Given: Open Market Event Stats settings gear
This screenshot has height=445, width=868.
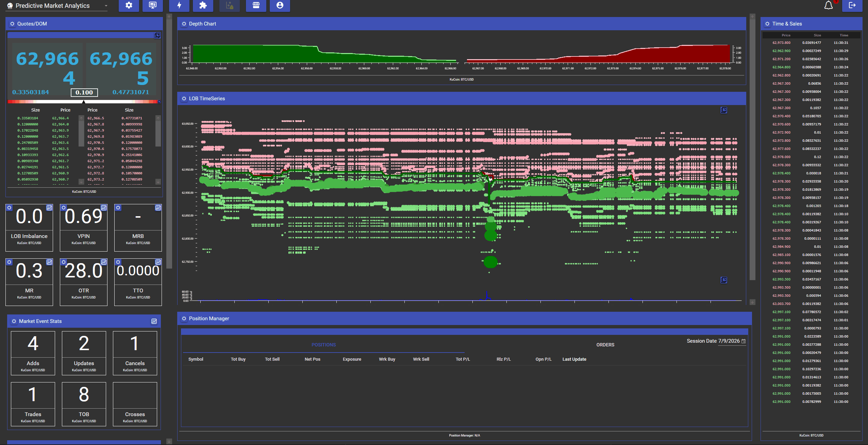Looking at the screenshot, I should (x=14, y=321).
